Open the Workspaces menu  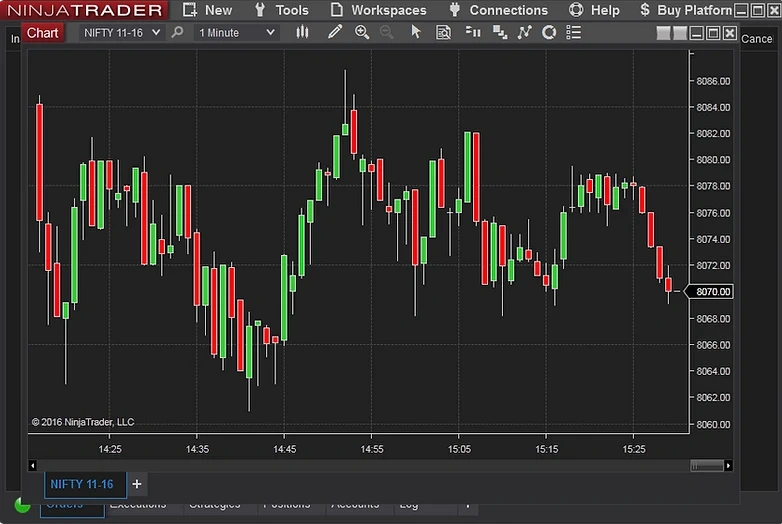point(379,10)
